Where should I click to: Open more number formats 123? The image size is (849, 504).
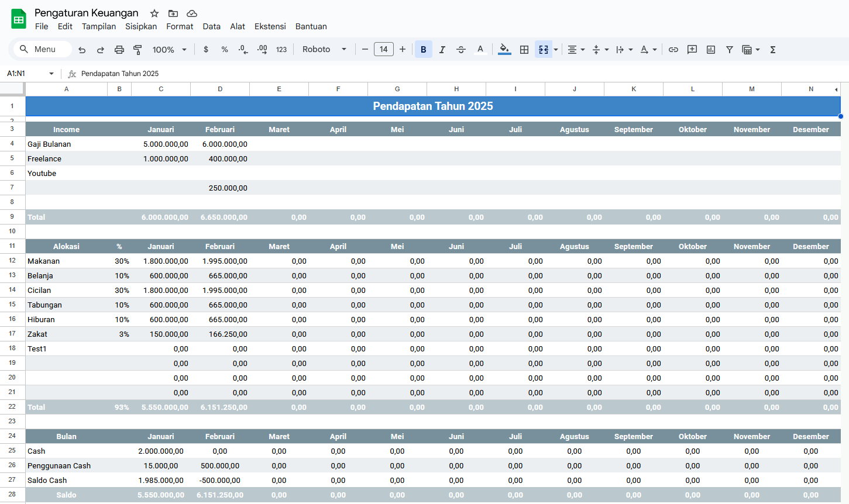click(281, 50)
